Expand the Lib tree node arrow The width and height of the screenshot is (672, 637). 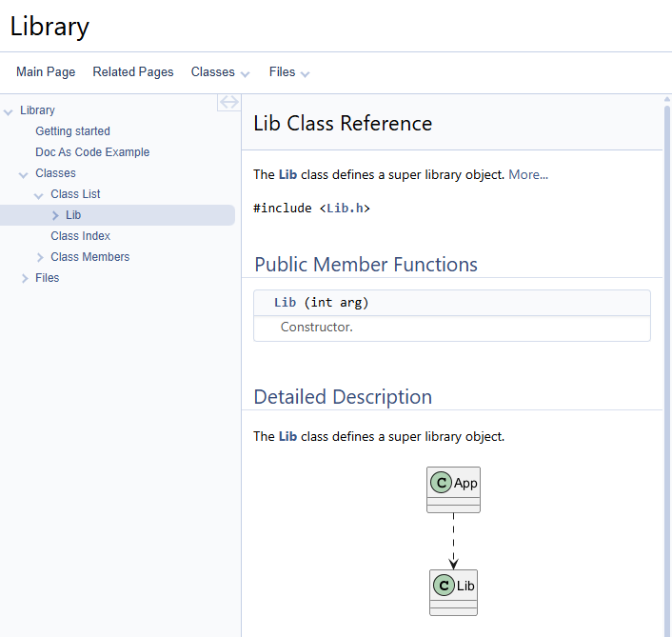(x=55, y=215)
